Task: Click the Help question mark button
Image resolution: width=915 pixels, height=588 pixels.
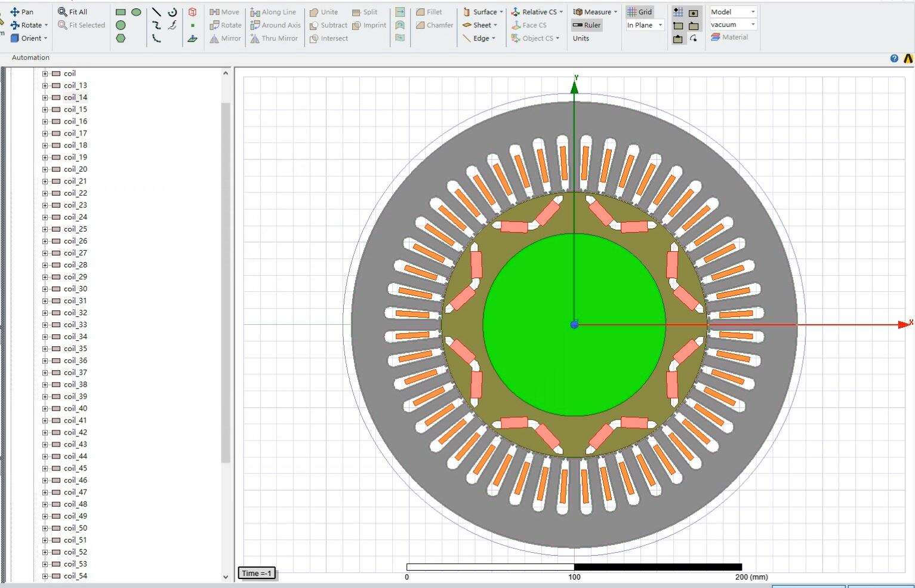Action: pyautogui.click(x=894, y=58)
